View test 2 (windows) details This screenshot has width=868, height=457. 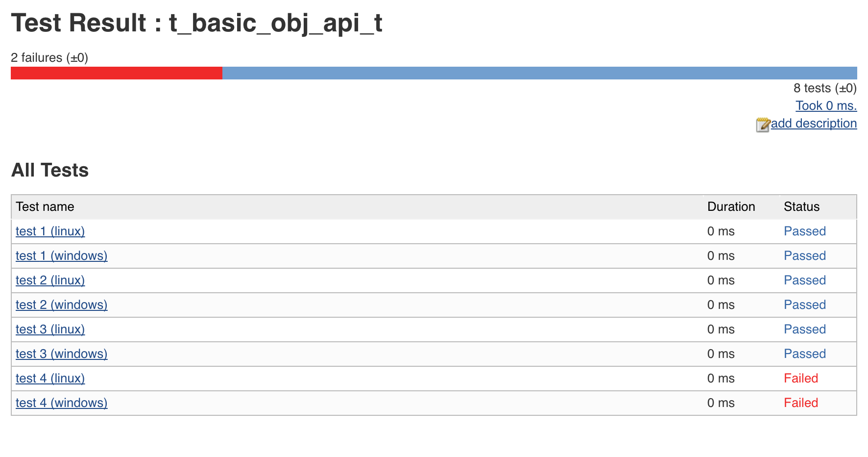(x=61, y=305)
